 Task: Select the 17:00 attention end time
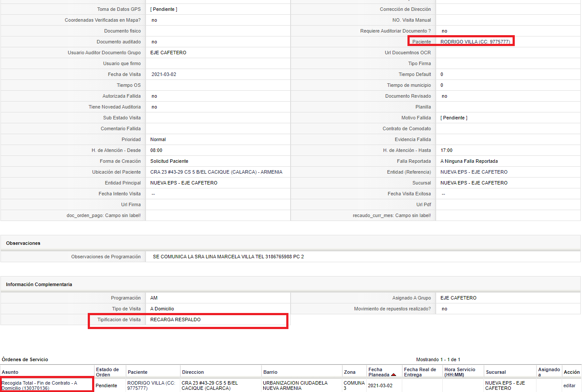(x=447, y=150)
